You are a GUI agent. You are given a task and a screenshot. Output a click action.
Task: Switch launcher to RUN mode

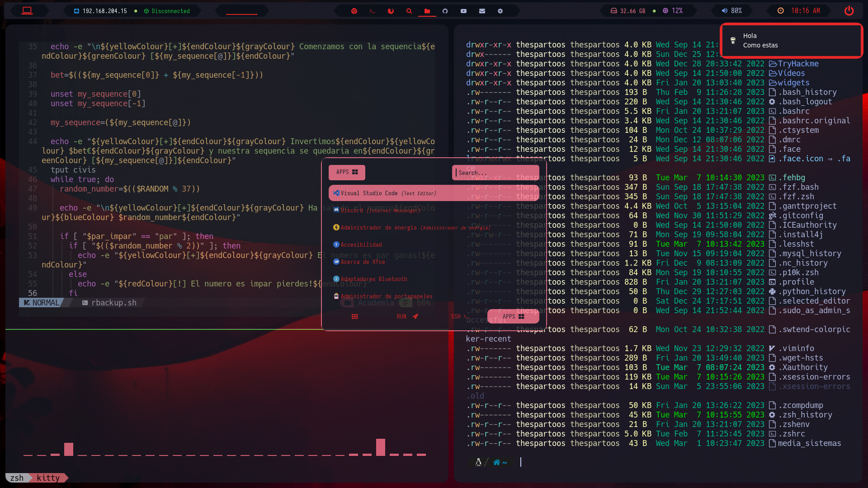[x=407, y=316]
